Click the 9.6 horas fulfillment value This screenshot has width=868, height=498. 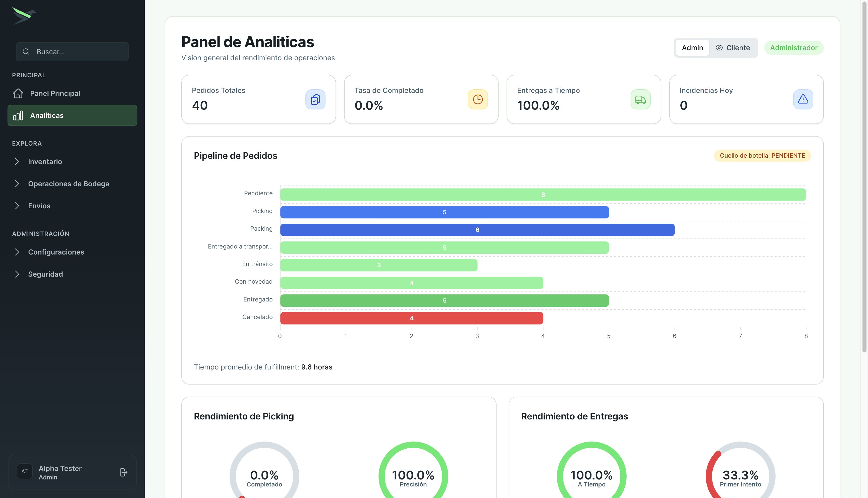tap(316, 367)
